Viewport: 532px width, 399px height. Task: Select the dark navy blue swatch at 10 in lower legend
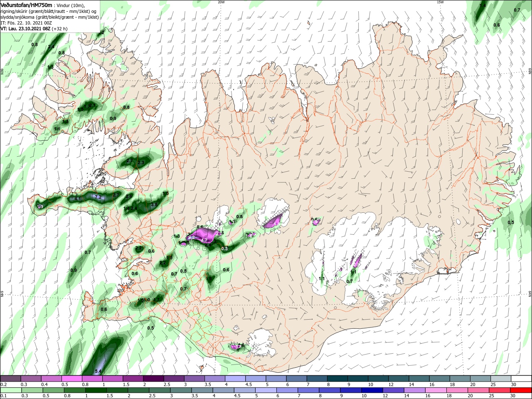coord(372,390)
